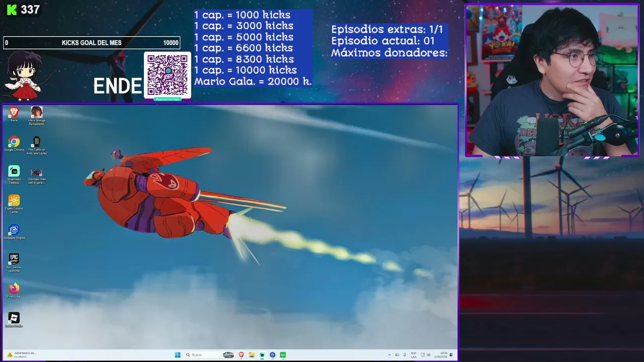Open Elgato Control Center shortcut

click(14, 204)
